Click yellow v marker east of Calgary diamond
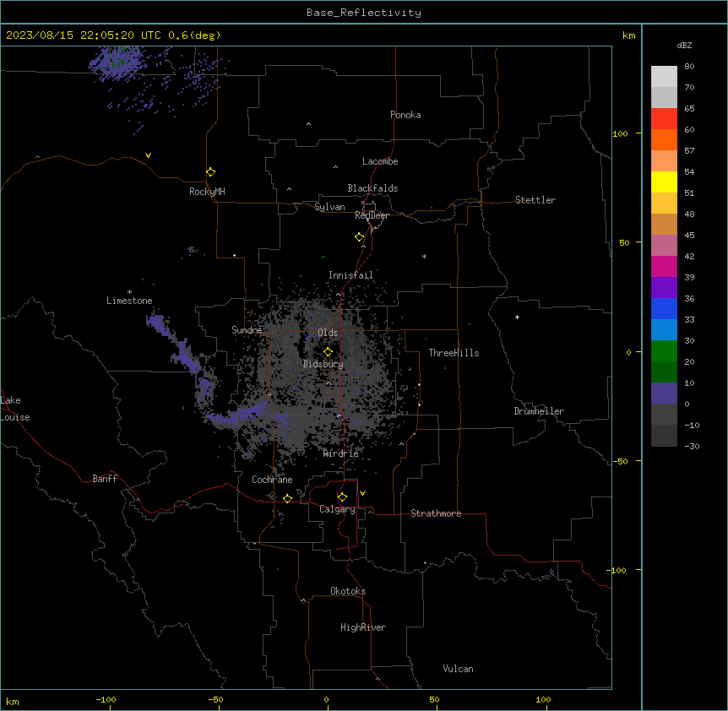728x711 pixels. [362, 493]
